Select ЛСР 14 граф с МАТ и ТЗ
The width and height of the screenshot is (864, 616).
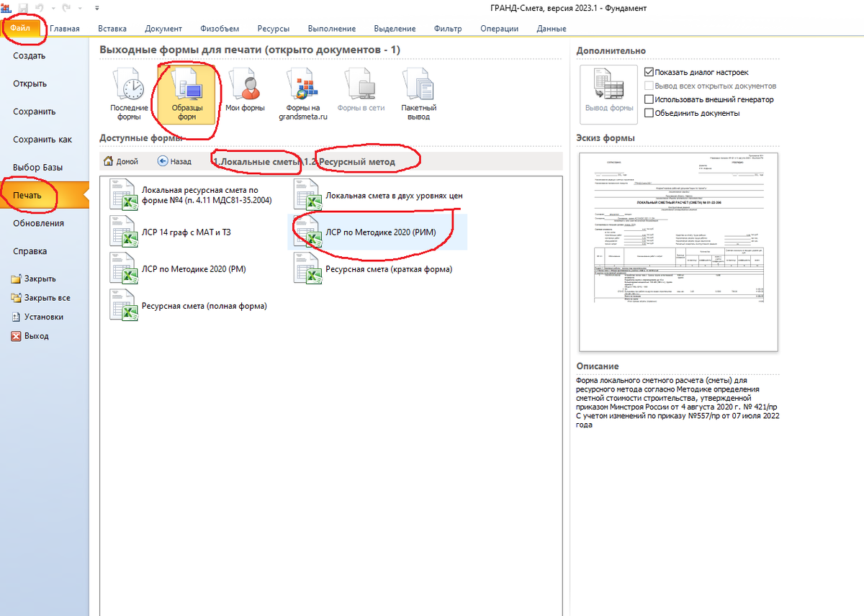171,232
